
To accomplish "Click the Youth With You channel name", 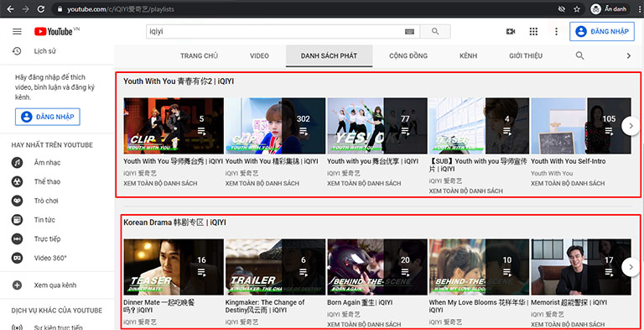I will 552,173.
